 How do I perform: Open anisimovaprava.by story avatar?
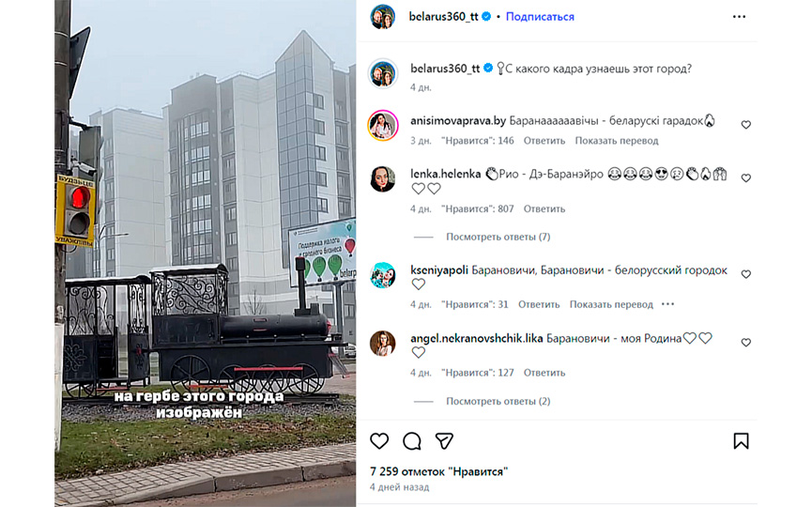pyautogui.click(x=383, y=125)
